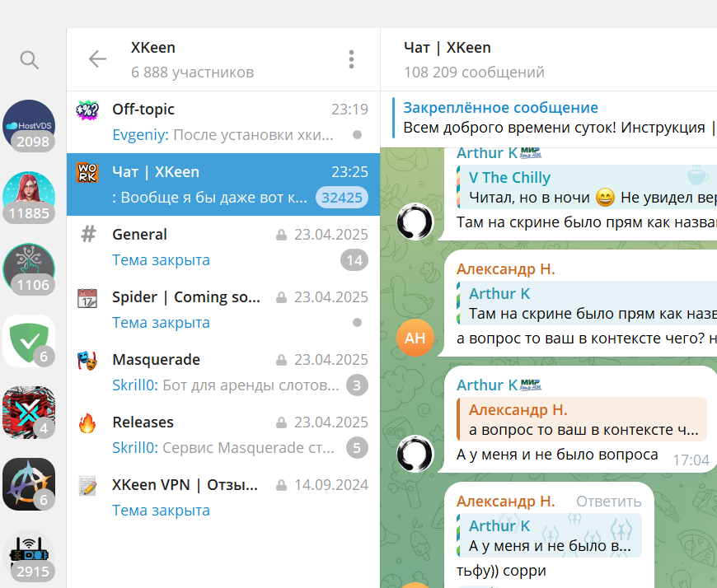Click the lock icon on the General topic

click(x=281, y=235)
